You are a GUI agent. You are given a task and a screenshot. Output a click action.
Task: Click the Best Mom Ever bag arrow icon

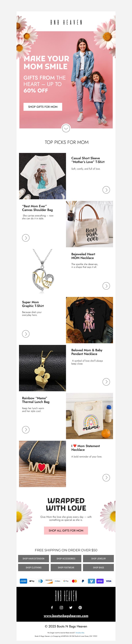click(x=26, y=238)
